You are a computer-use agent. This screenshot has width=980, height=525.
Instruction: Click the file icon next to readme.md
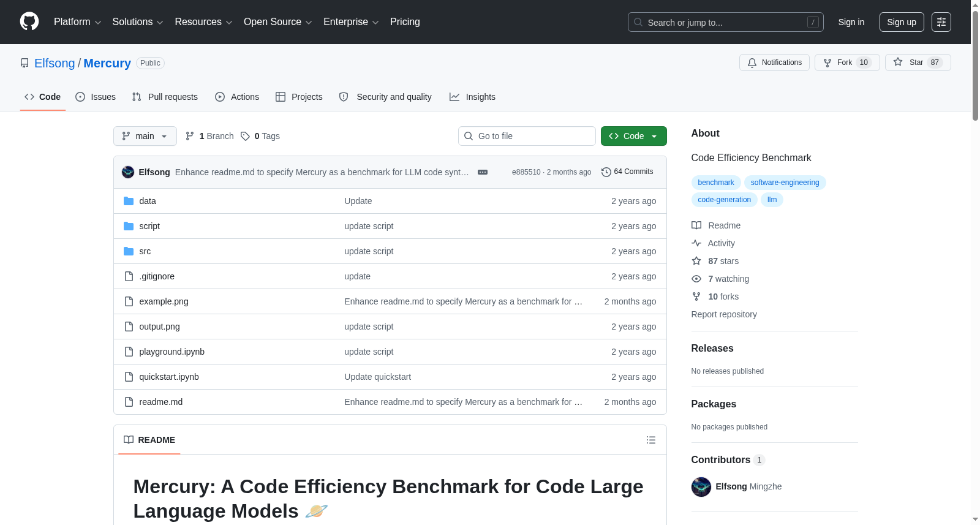point(129,402)
